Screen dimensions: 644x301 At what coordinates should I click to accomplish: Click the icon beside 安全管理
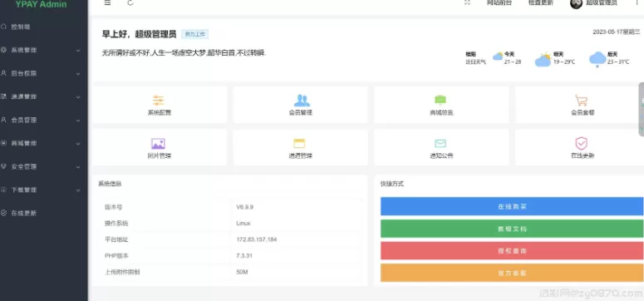(x=3, y=166)
